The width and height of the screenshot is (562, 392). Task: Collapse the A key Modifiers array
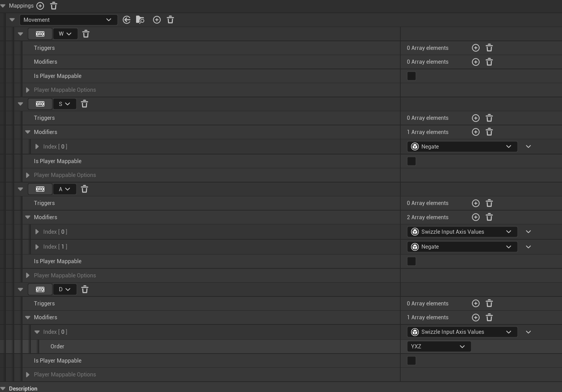click(x=28, y=217)
